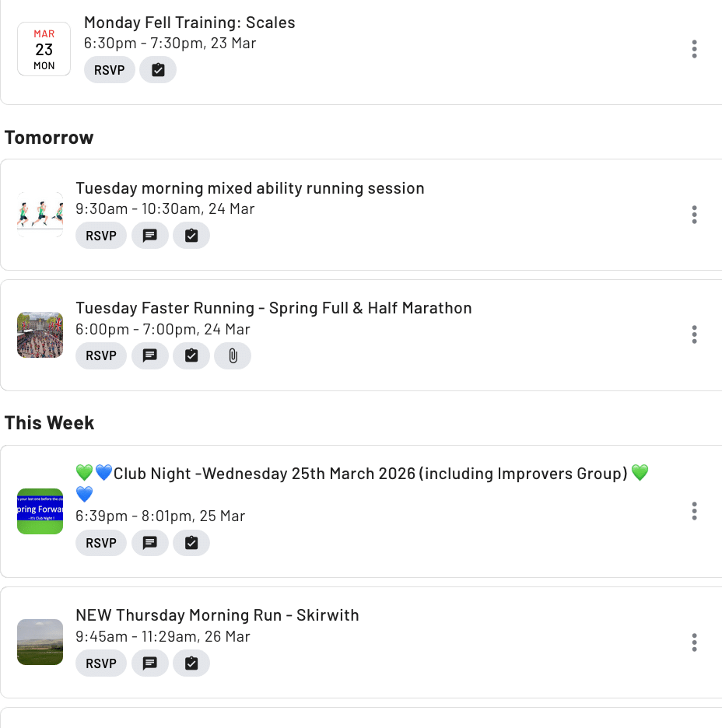Open more options for Thursday Morning Run
722x728 pixels.
pos(694,642)
